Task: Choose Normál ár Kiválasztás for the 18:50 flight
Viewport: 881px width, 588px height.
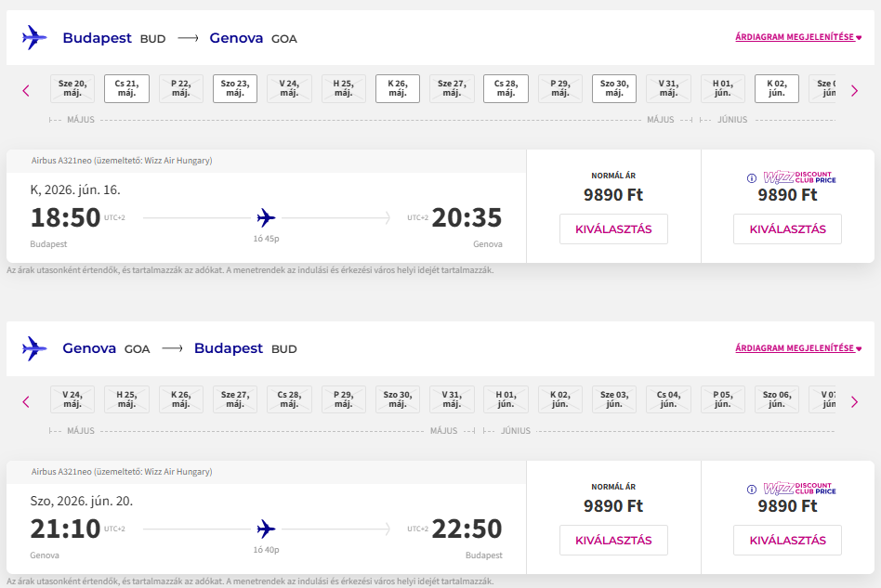Action: point(613,229)
